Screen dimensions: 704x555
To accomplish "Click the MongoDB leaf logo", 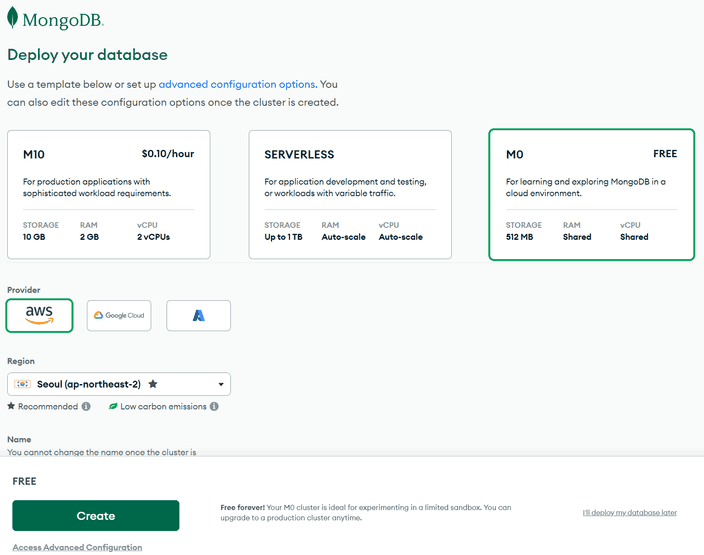I will tap(12, 18).
